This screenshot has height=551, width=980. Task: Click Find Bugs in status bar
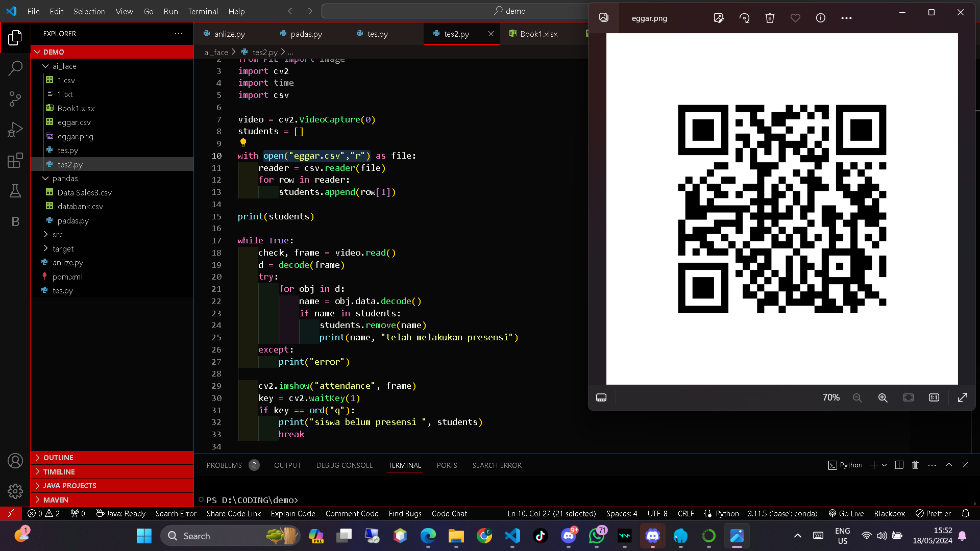(405, 513)
